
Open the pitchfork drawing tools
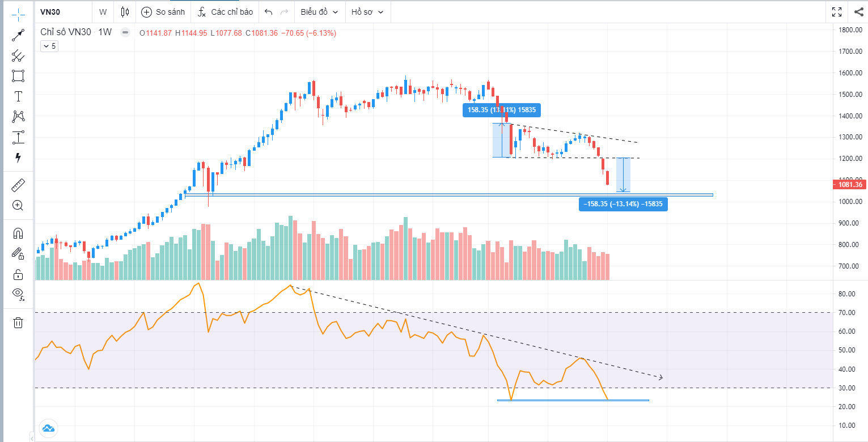click(x=19, y=56)
